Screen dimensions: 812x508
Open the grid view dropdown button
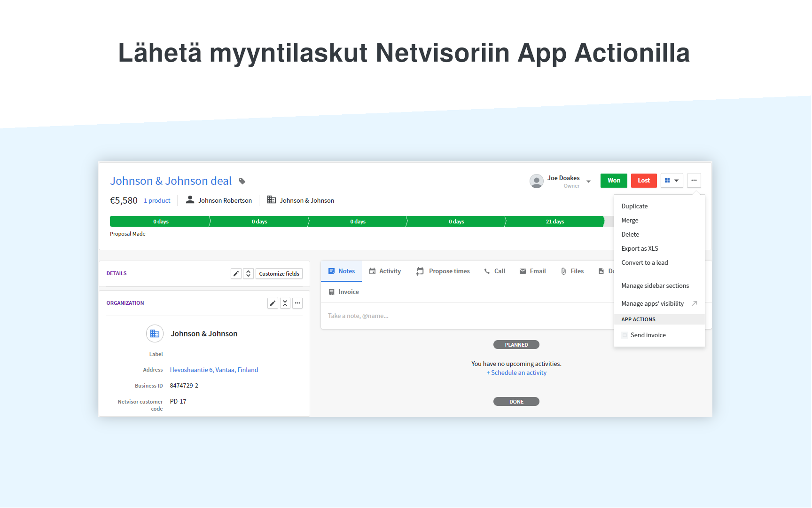pos(671,181)
